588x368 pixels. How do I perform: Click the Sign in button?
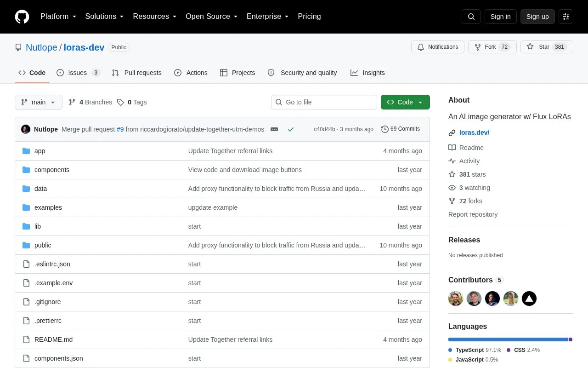pyautogui.click(x=501, y=17)
